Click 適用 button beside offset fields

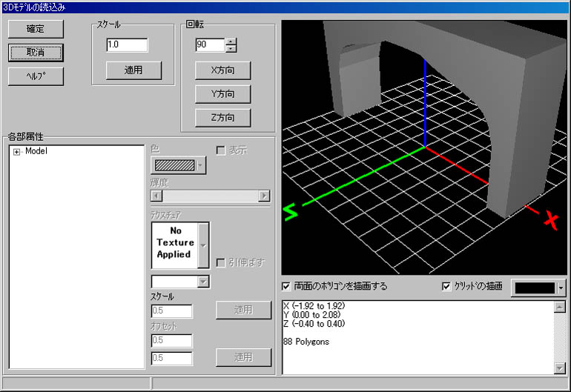pyautogui.click(x=243, y=357)
